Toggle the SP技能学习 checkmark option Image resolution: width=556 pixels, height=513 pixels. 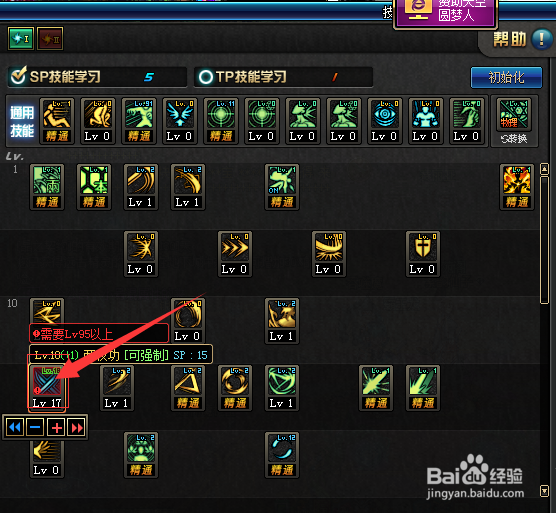coord(18,76)
